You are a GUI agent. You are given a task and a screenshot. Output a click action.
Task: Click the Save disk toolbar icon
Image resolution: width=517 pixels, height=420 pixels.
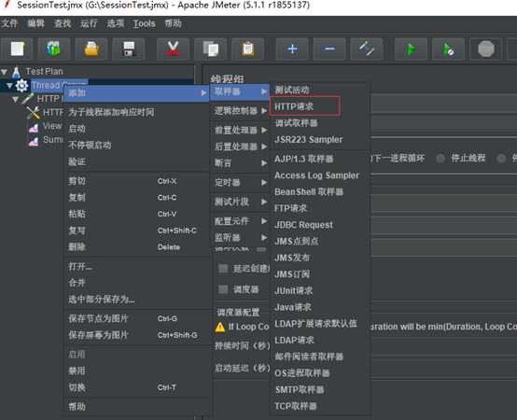pyautogui.click(x=128, y=49)
